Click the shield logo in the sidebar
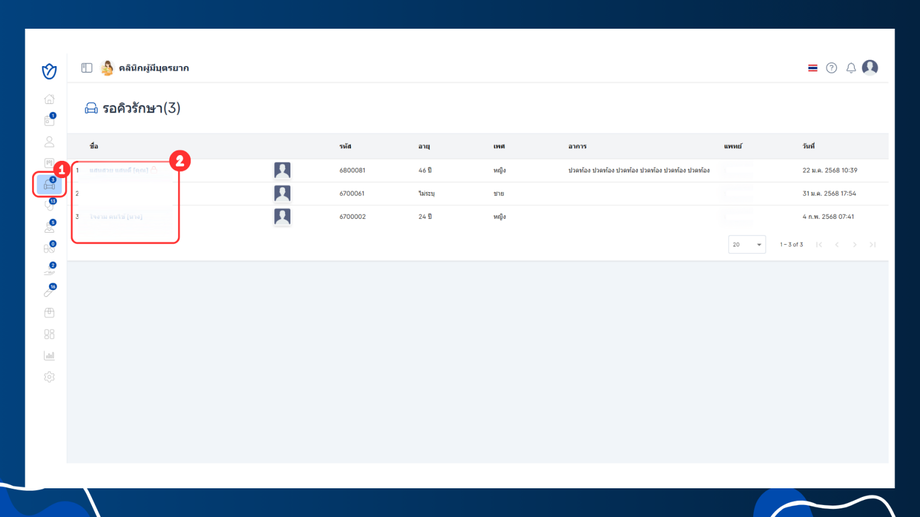The width and height of the screenshot is (920, 517). pos(49,71)
